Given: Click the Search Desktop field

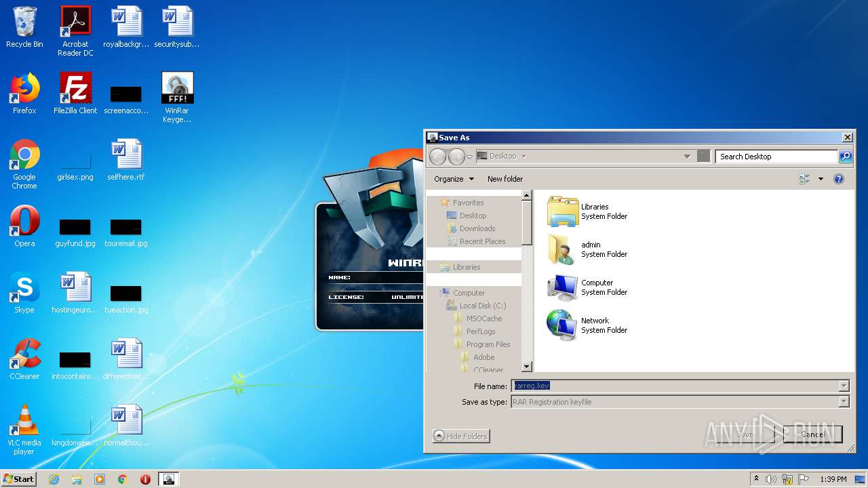Looking at the screenshot, I should pyautogui.click(x=777, y=157).
